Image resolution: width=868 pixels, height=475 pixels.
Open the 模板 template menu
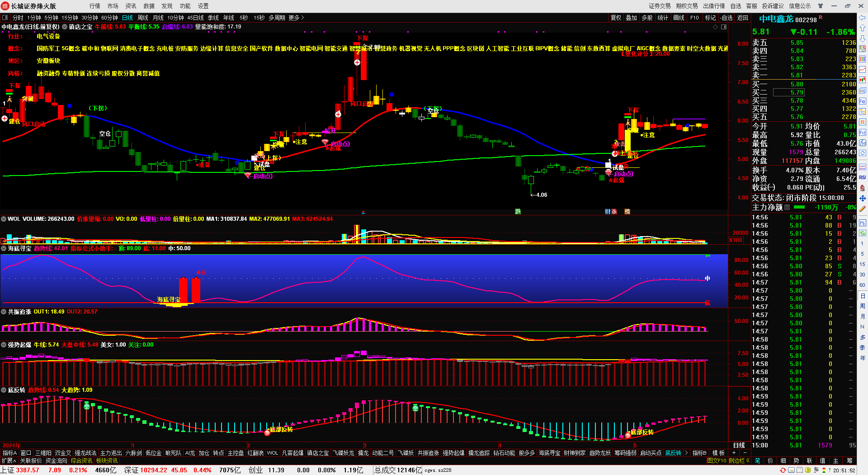718,453
